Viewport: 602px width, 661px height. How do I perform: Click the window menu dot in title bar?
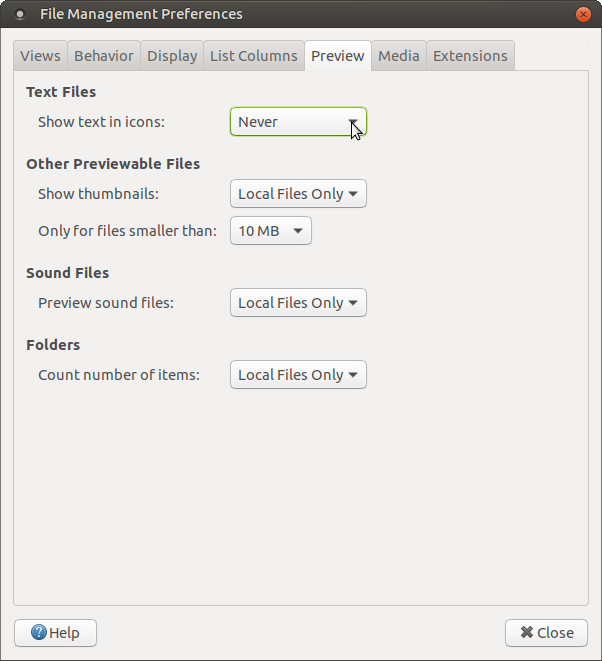[x=19, y=15]
